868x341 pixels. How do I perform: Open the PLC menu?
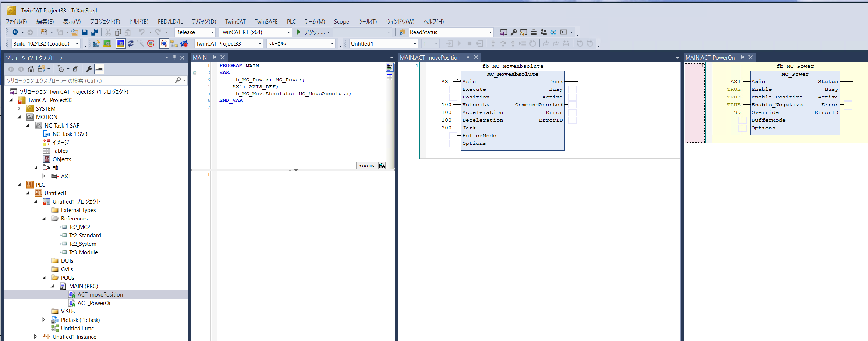coord(291,22)
